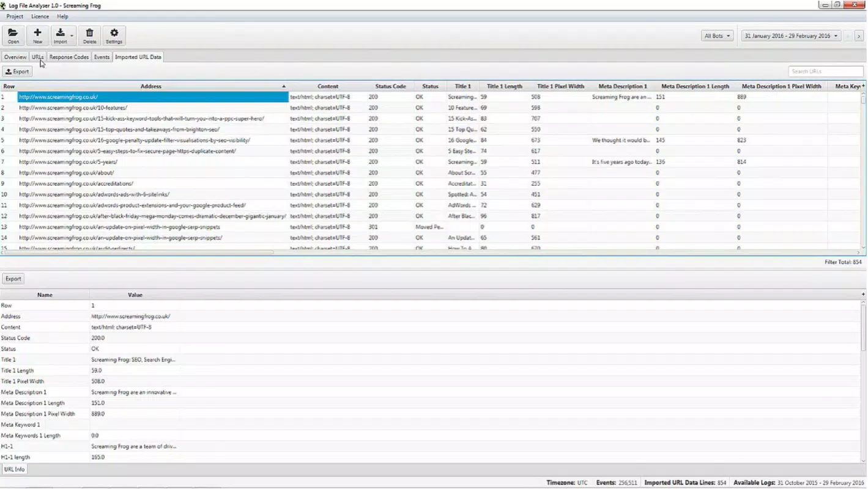Viewport: 868px width, 489px height.
Task: Click the plus icon in the Name/Value panel header
Action: [862, 295]
